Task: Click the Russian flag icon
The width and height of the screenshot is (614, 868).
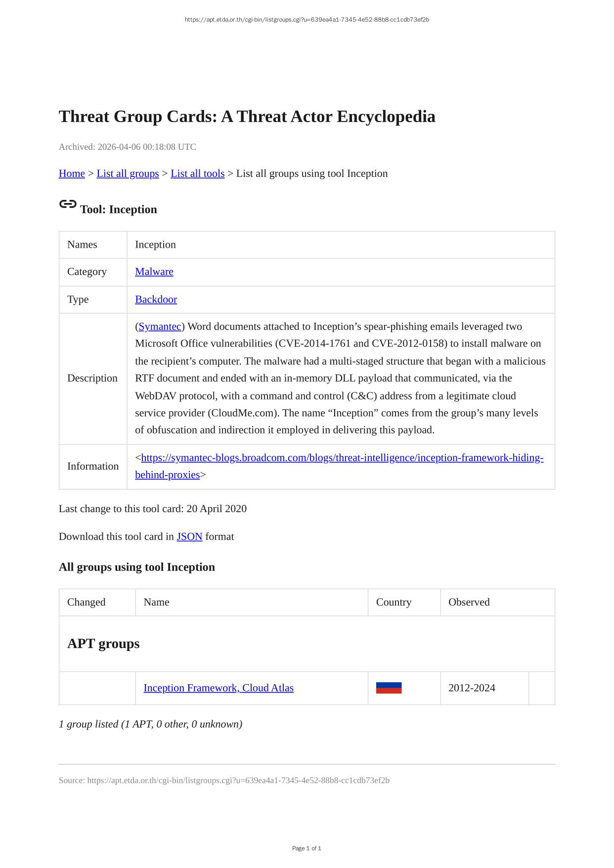Action: coord(389,688)
